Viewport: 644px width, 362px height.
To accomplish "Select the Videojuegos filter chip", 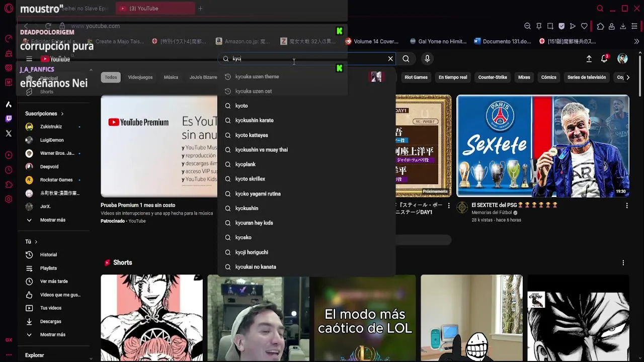I will click(140, 77).
